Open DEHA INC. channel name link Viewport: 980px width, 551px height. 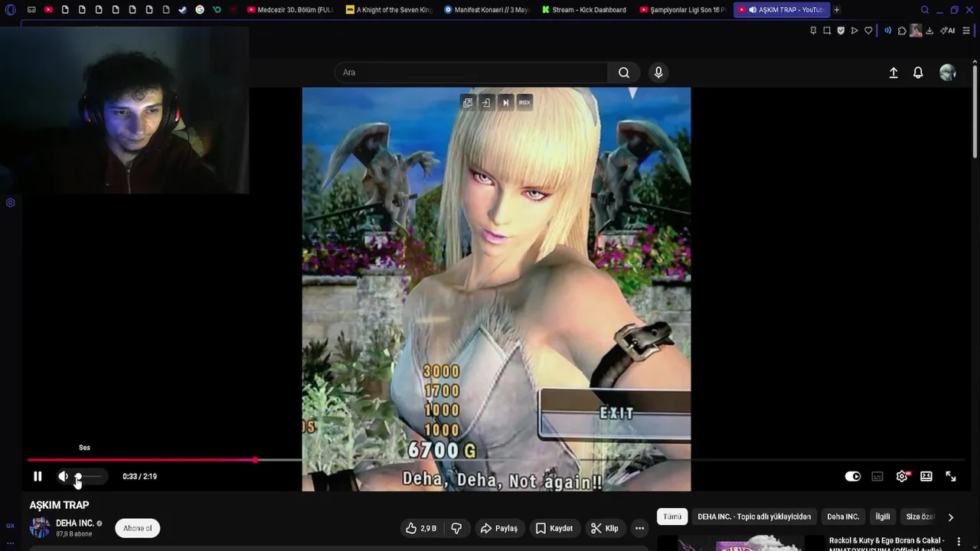[x=75, y=523]
